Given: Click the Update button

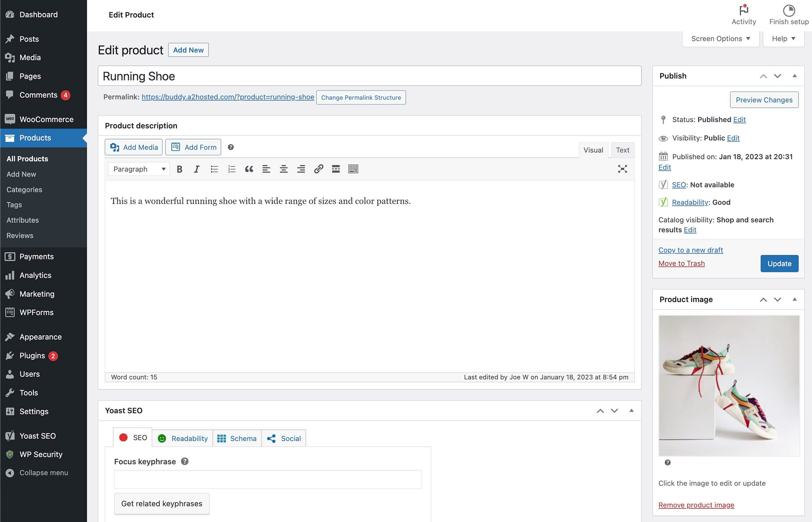Looking at the screenshot, I should (x=780, y=263).
